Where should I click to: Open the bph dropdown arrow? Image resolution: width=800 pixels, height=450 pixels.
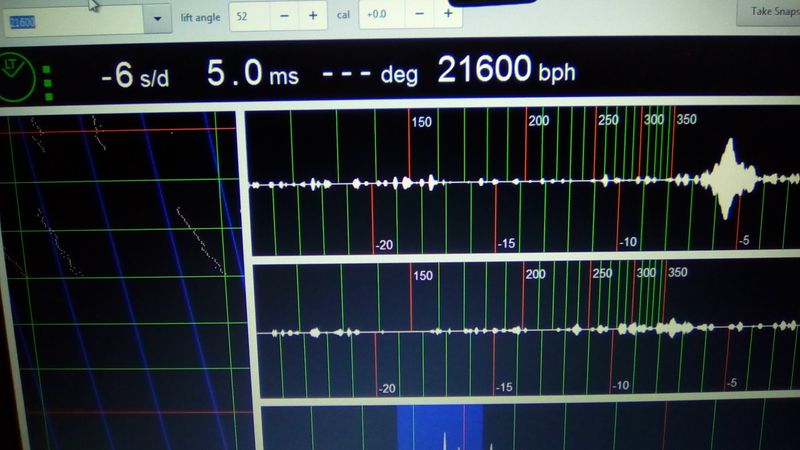click(158, 18)
